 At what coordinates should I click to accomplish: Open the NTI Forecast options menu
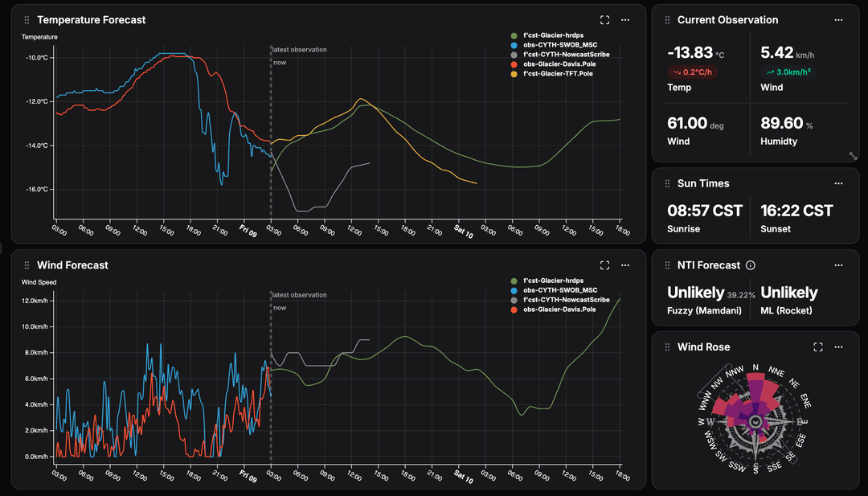tap(838, 265)
